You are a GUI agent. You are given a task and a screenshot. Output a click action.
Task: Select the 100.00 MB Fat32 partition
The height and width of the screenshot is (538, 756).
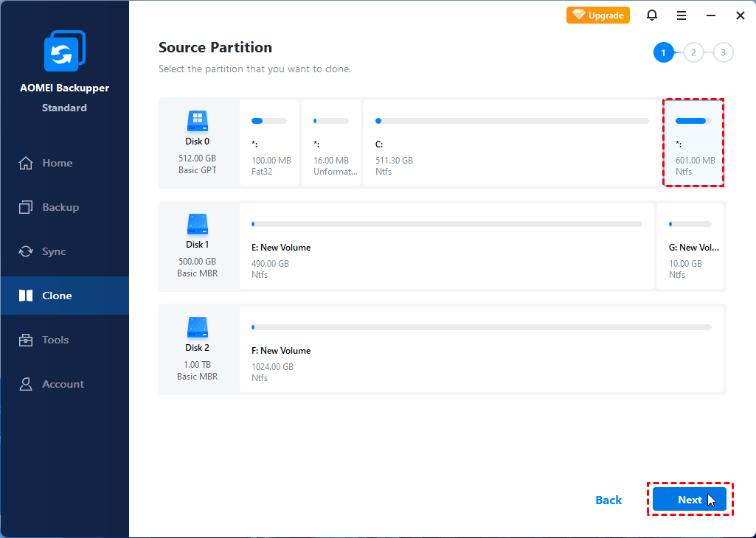(x=269, y=144)
